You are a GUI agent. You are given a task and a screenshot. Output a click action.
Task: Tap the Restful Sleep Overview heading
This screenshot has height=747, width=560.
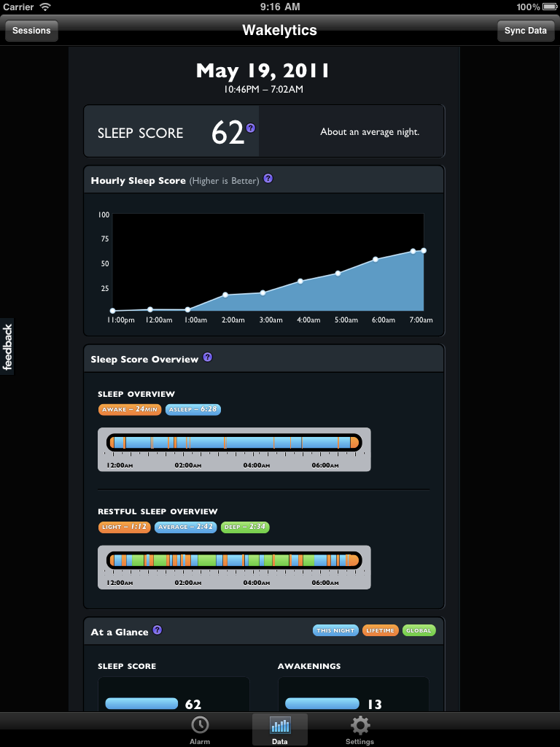tap(157, 511)
